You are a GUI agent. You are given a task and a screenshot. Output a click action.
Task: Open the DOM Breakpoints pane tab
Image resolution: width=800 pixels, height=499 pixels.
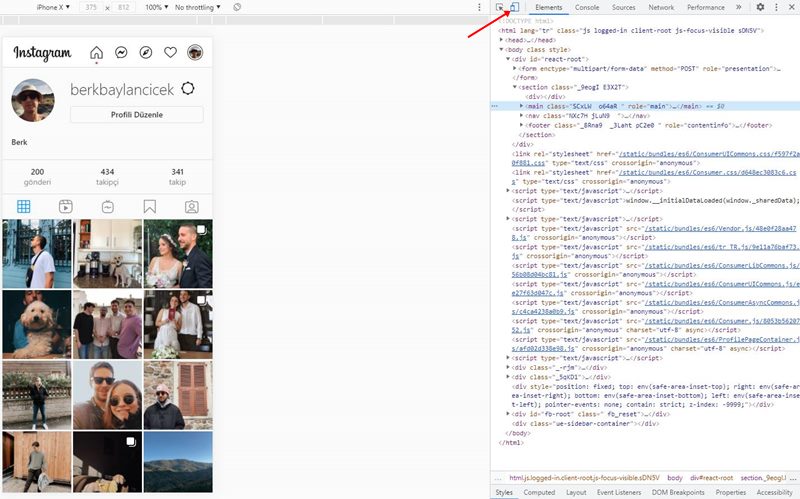678,492
